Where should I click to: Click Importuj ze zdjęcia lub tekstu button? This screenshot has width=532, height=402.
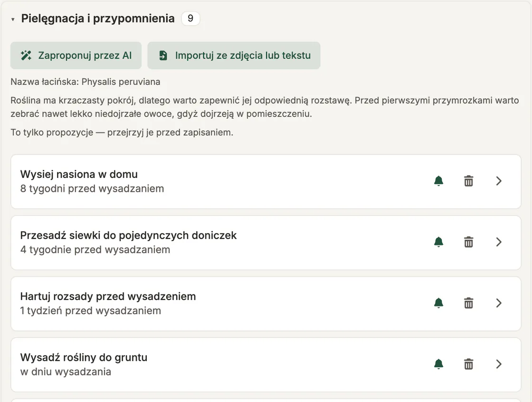click(234, 55)
